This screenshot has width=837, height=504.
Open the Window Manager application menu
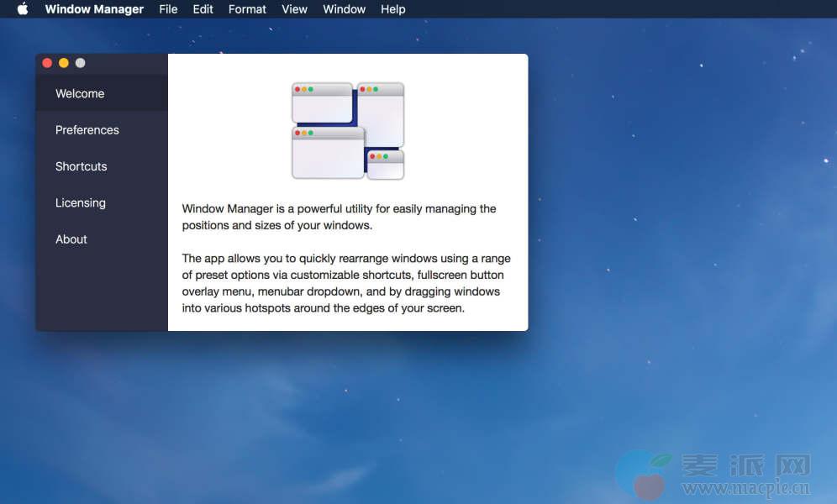pos(94,9)
